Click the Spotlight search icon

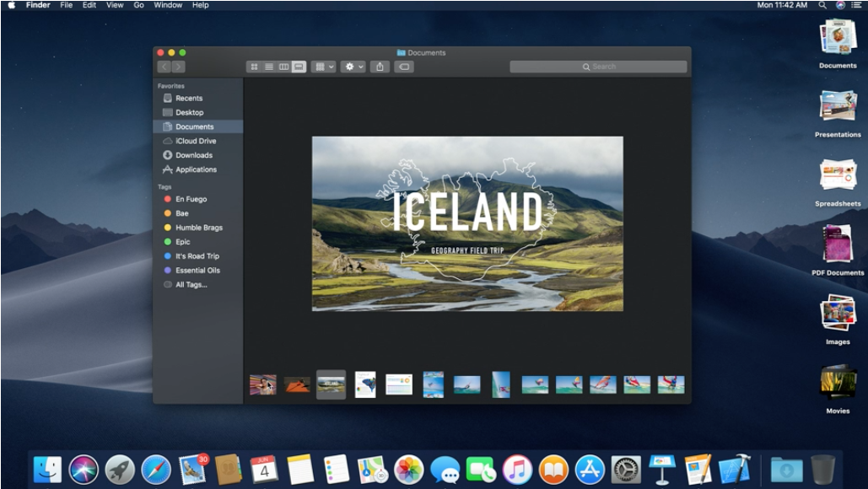[822, 5]
